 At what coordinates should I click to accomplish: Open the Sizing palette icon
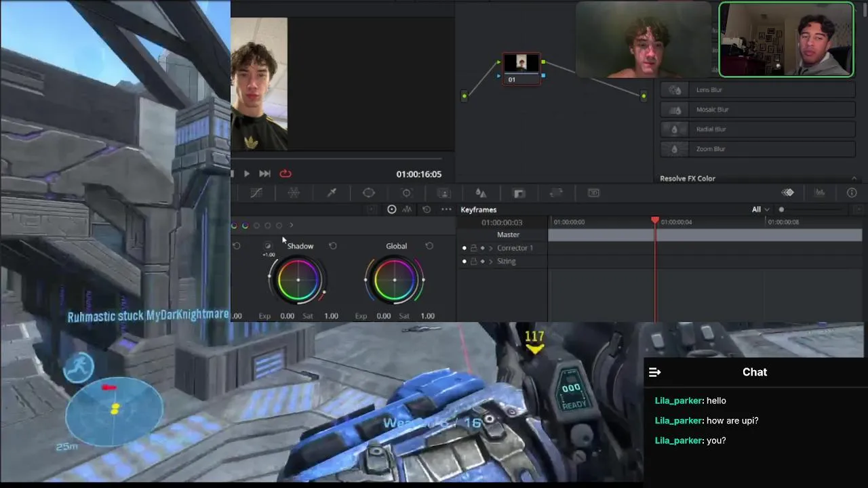pos(556,193)
